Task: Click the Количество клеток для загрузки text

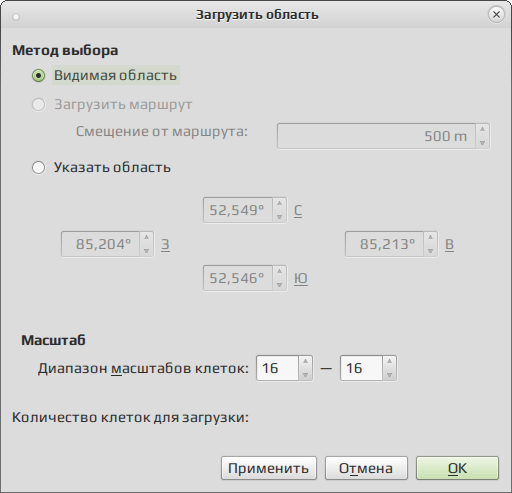Action: click(x=130, y=417)
